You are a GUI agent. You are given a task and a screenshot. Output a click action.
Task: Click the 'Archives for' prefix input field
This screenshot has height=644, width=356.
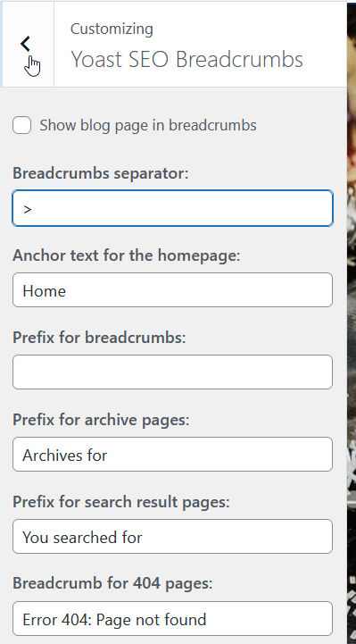coord(173,455)
